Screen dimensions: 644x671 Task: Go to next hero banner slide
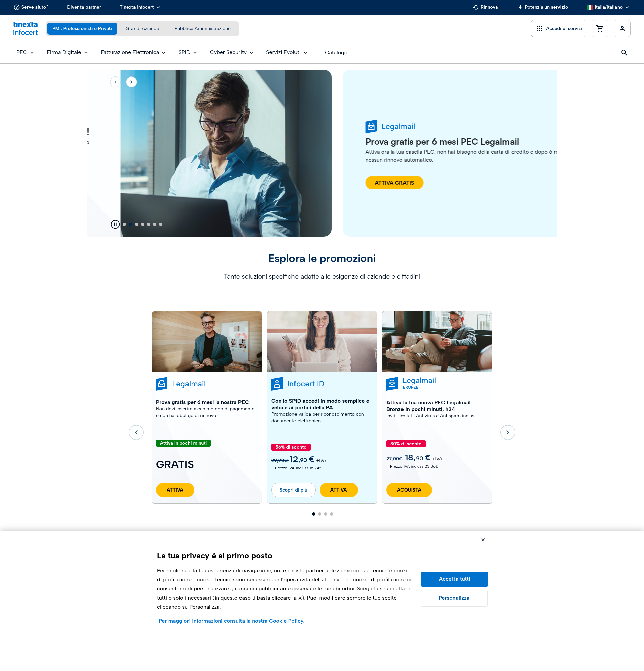tap(131, 82)
